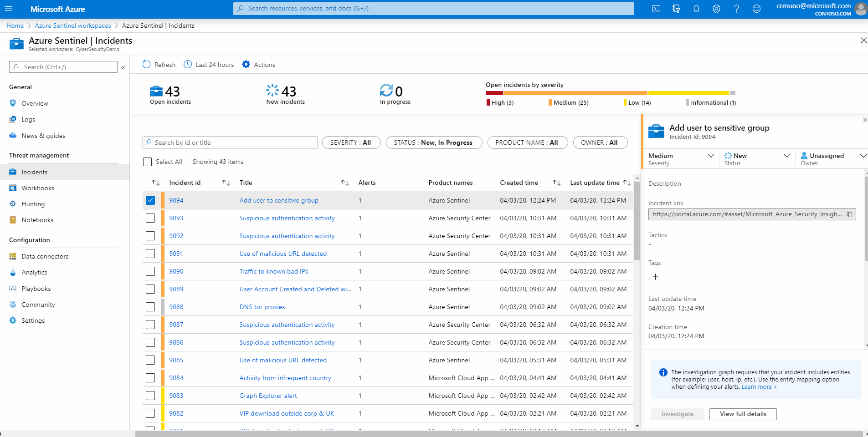Open Workbooks from Threat management
This screenshot has width=868, height=437.
coord(37,188)
